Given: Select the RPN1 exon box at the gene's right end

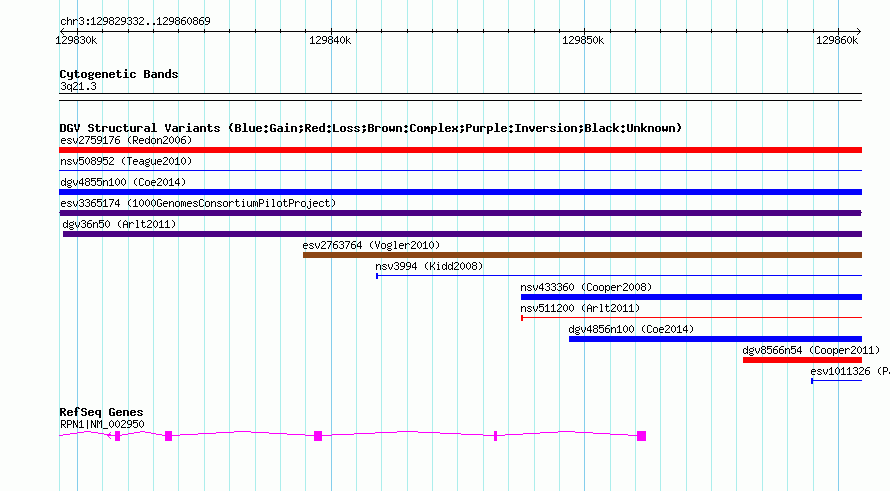Looking at the screenshot, I should tap(641, 436).
